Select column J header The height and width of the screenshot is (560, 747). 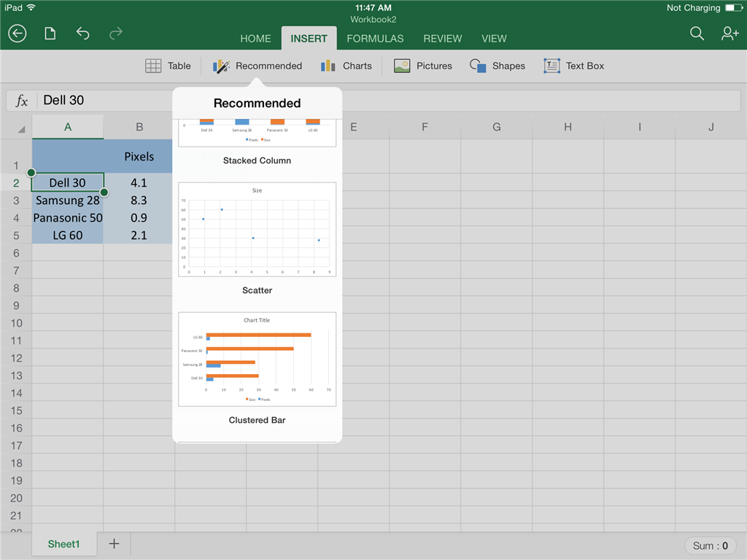point(711,127)
